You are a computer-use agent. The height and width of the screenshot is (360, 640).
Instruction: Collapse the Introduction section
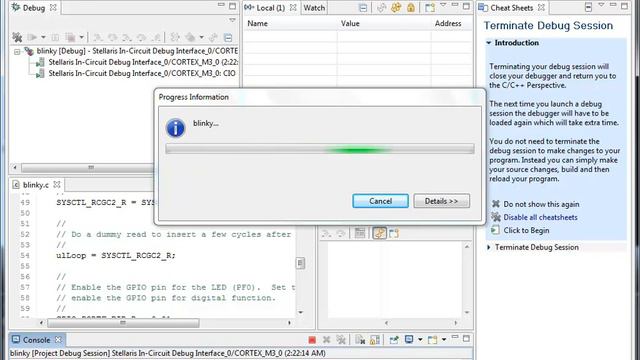click(489, 43)
